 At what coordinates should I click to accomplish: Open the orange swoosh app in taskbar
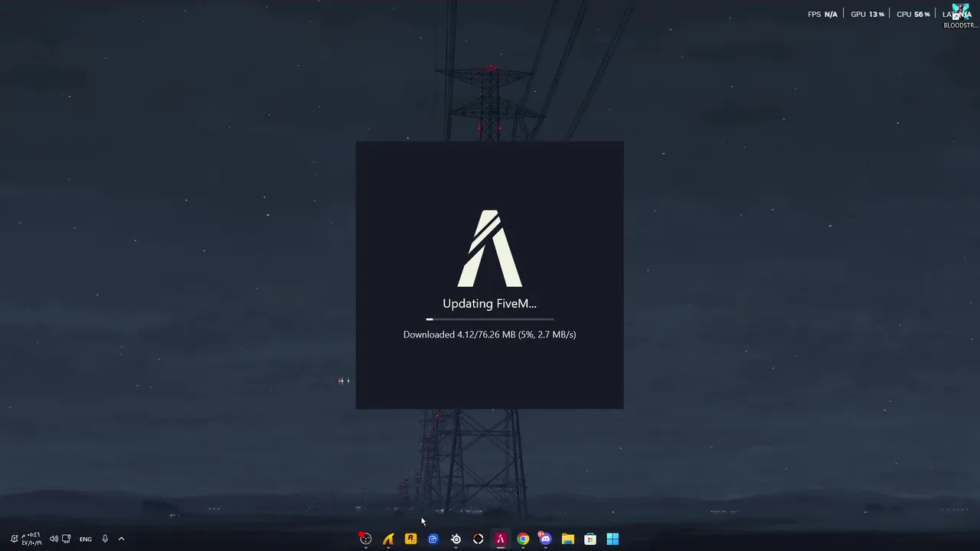(x=388, y=539)
